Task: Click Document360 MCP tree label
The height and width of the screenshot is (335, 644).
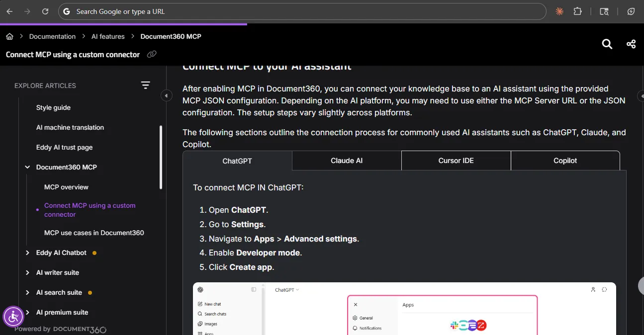Action: coord(67,167)
